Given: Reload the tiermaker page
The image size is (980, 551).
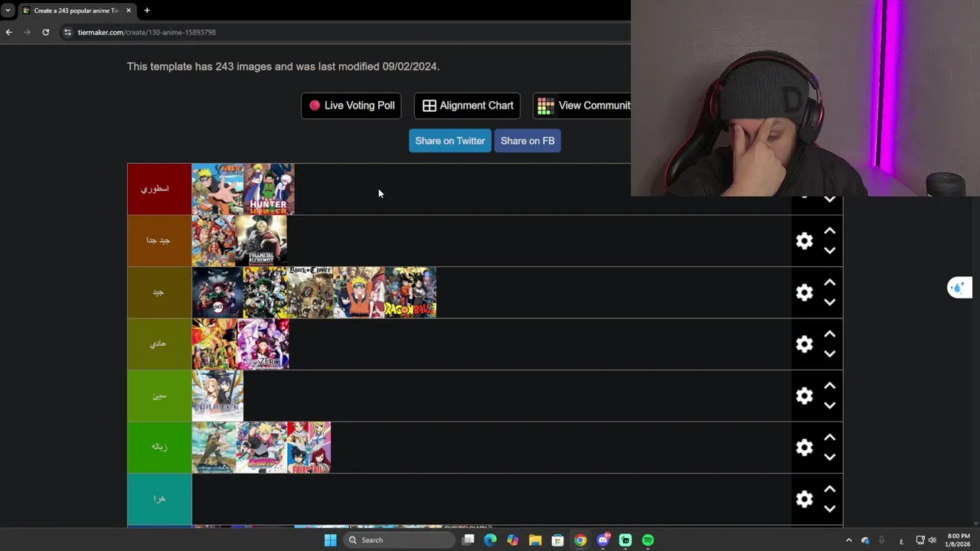Looking at the screenshot, I should 46,32.
